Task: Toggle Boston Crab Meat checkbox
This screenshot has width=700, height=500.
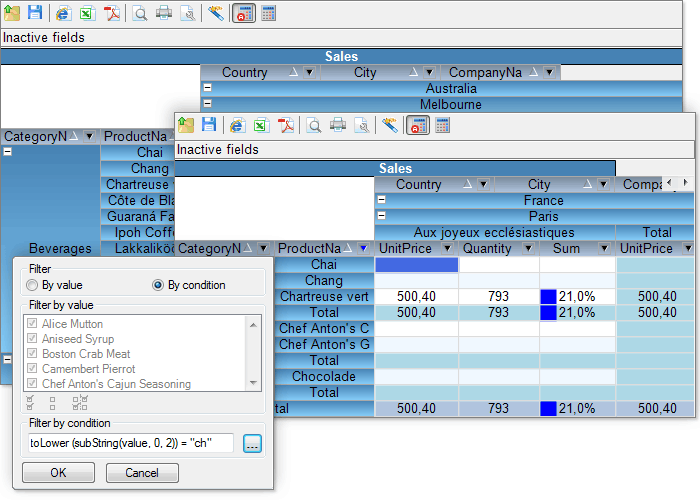Action: coord(32,354)
